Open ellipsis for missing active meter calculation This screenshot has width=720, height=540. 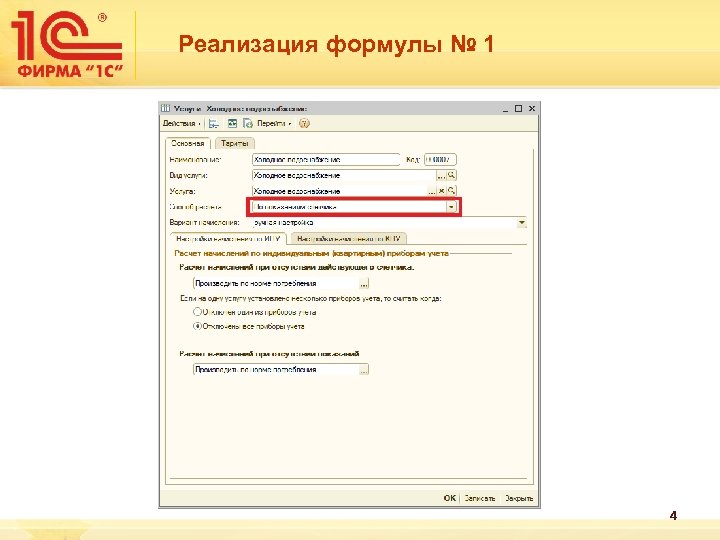364,283
